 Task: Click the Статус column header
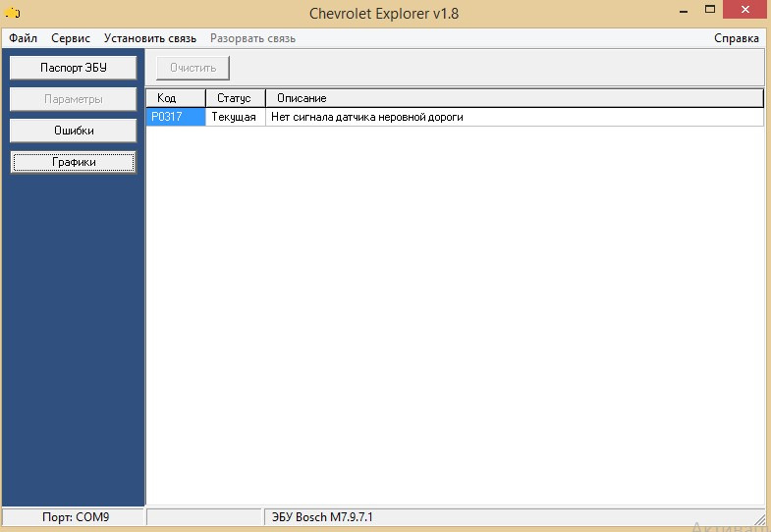[236, 98]
